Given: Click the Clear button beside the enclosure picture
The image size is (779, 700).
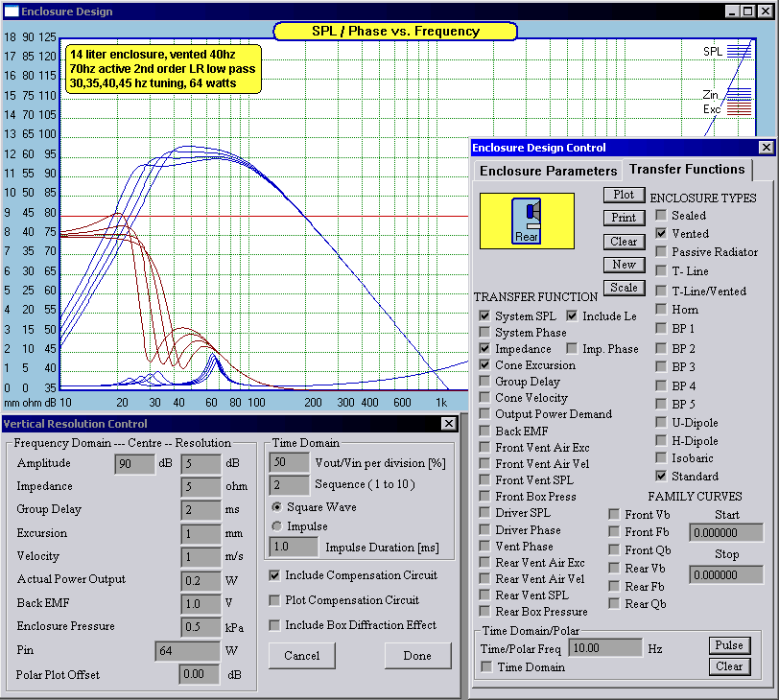Looking at the screenshot, I should click(624, 242).
